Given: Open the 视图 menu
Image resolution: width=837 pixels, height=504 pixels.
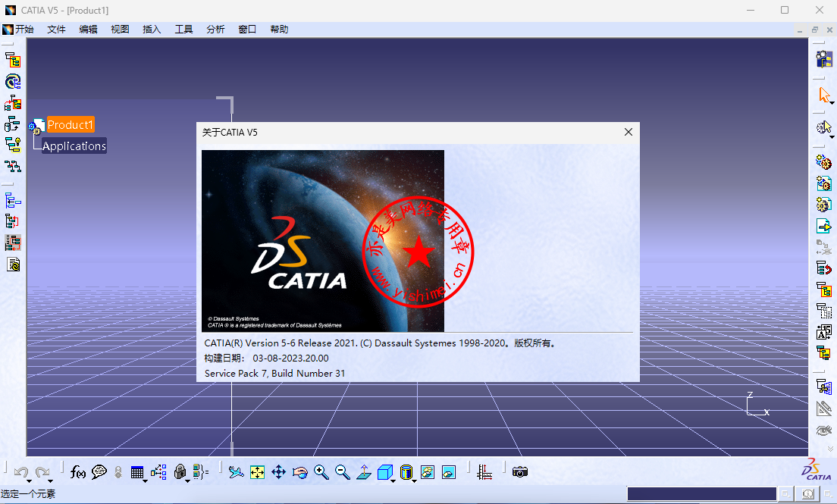Looking at the screenshot, I should (x=120, y=30).
